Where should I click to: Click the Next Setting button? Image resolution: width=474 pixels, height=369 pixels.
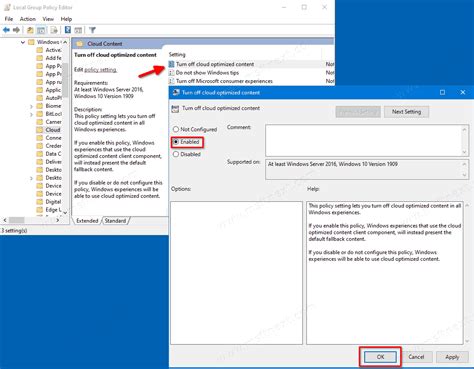406,112
